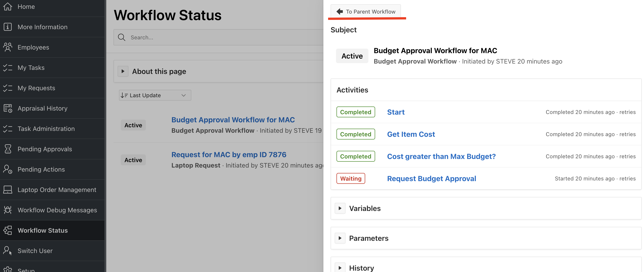The height and width of the screenshot is (272, 644).
Task: Expand the Parameters section
Action: point(340,238)
